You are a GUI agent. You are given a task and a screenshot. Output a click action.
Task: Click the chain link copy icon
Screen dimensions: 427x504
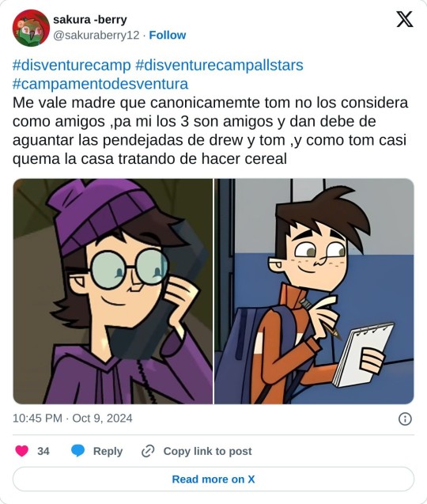pos(148,451)
